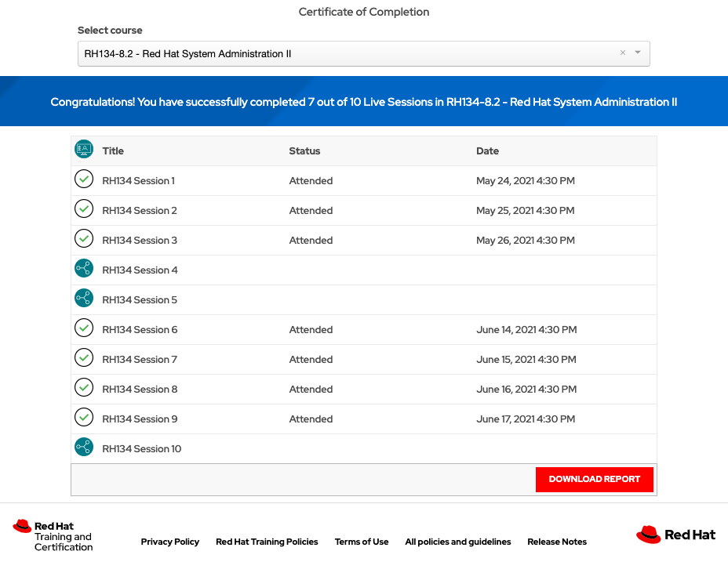Click the Red Hat logo at bottom right

(675, 535)
